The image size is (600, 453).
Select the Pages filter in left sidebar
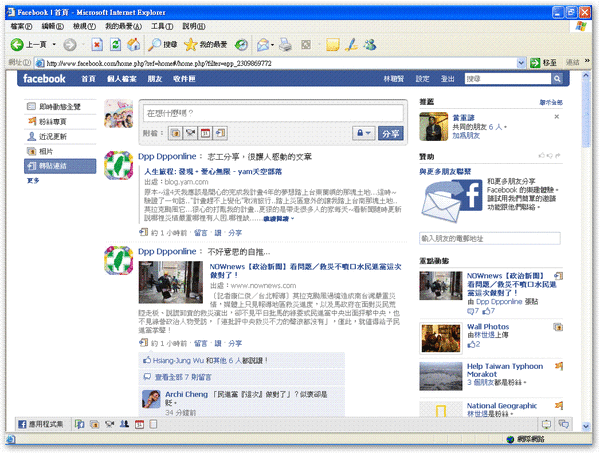pyautogui.click(x=60, y=121)
